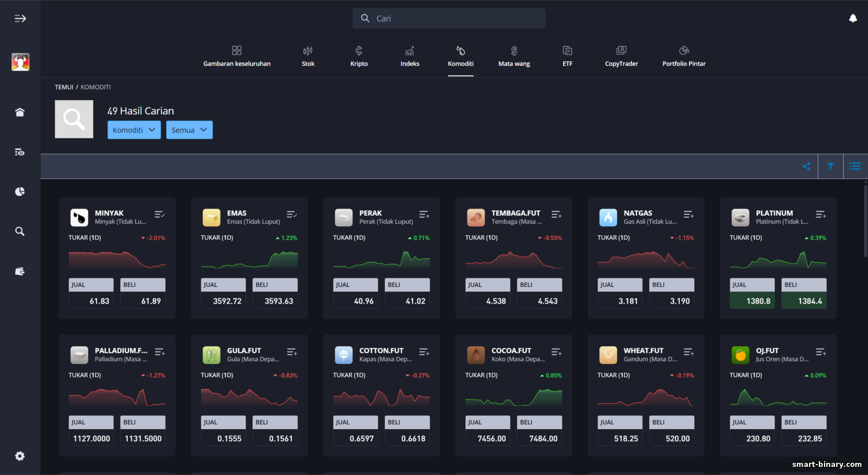The height and width of the screenshot is (475, 868).
Task: Open notifications bell icon
Action: coord(852,19)
